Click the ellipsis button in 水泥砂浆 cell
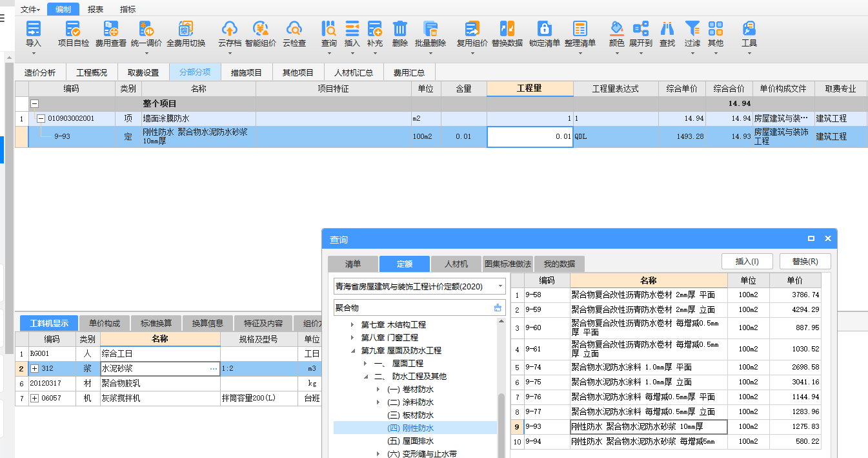 click(x=214, y=368)
